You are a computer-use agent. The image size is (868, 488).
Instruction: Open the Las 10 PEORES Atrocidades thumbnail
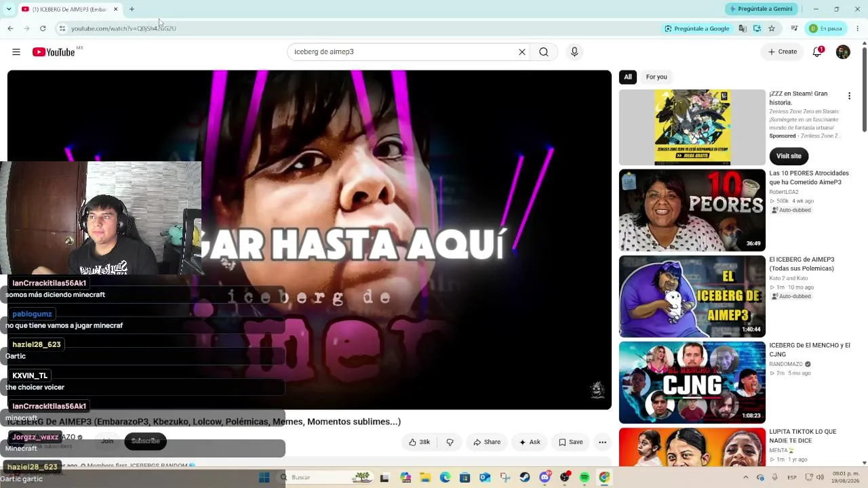pos(692,210)
